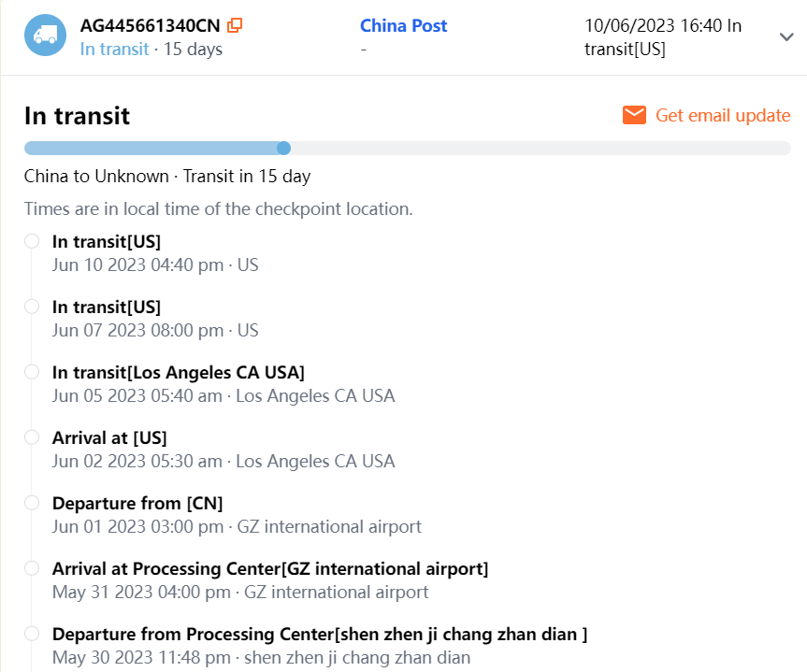
Task: Click the Departure from [CN] event title
Action: (x=137, y=503)
